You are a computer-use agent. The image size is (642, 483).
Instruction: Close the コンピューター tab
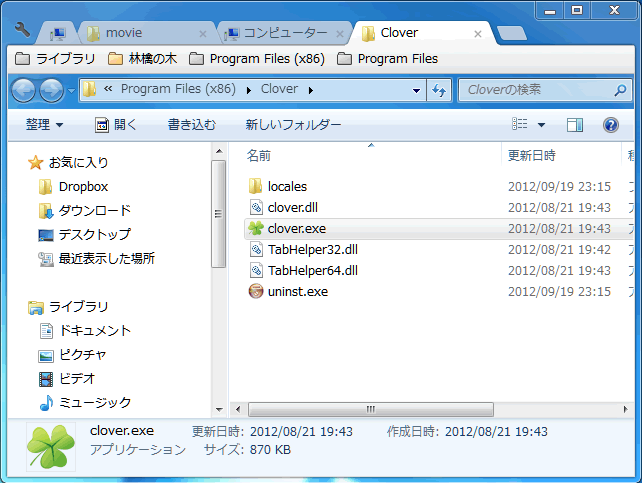(x=340, y=34)
